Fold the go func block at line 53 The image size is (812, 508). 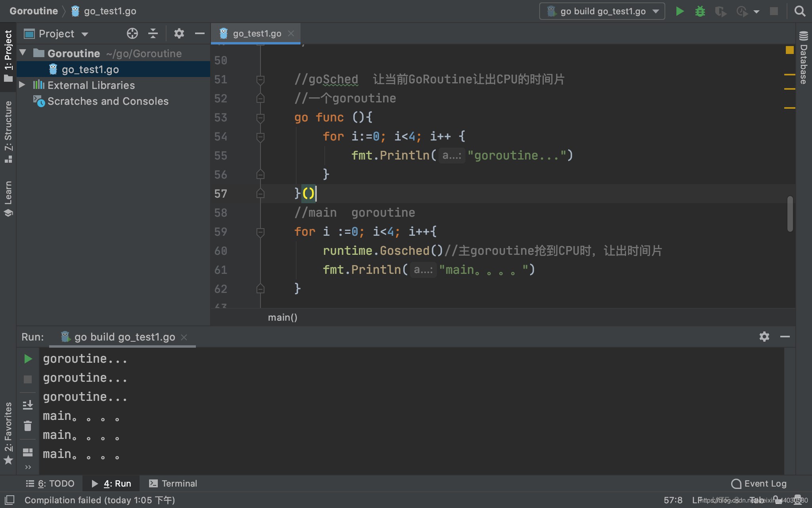[260, 118]
